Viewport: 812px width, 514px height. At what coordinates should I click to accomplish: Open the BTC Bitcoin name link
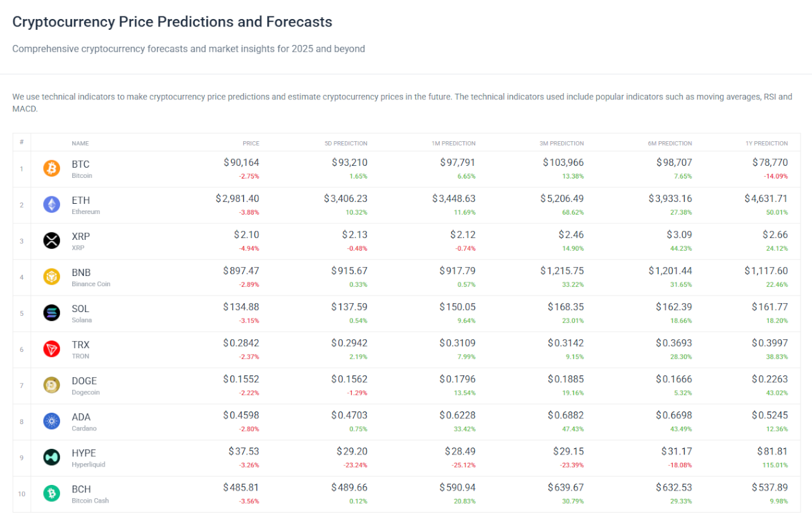(81, 168)
